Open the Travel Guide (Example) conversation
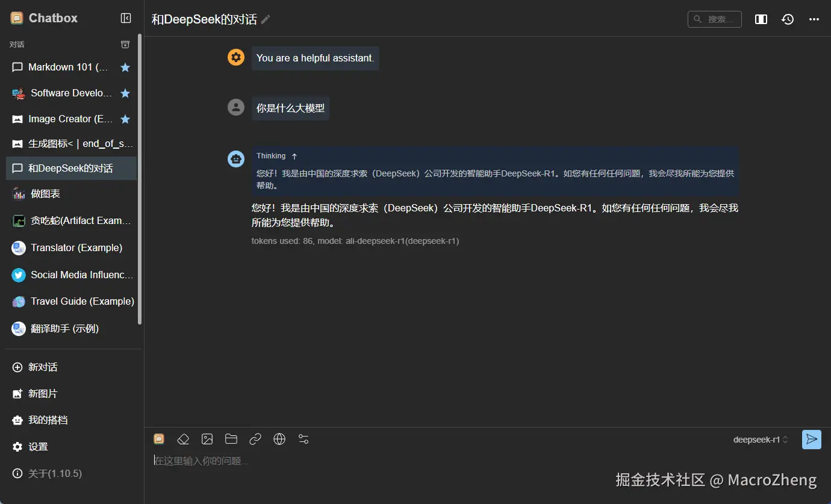The image size is (831, 504). [71, 301]
